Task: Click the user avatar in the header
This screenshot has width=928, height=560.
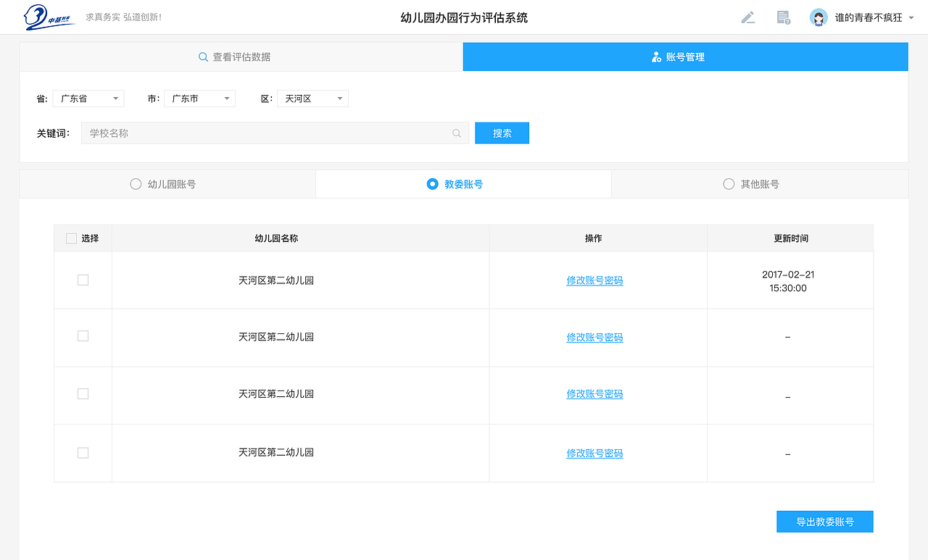Action: point(819,17)
